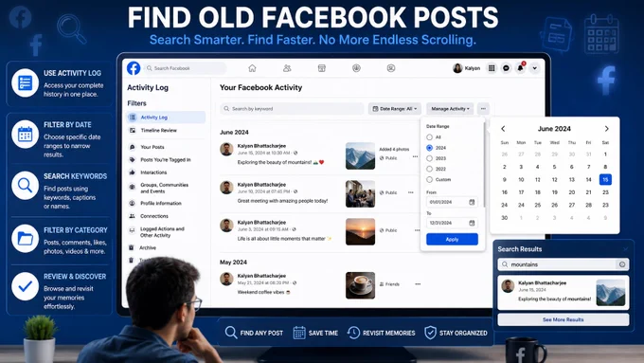Open the coffee photo thumbnail
Viewport: 644px width, 363px height.
pyautogui.click(x=360, y=285)
